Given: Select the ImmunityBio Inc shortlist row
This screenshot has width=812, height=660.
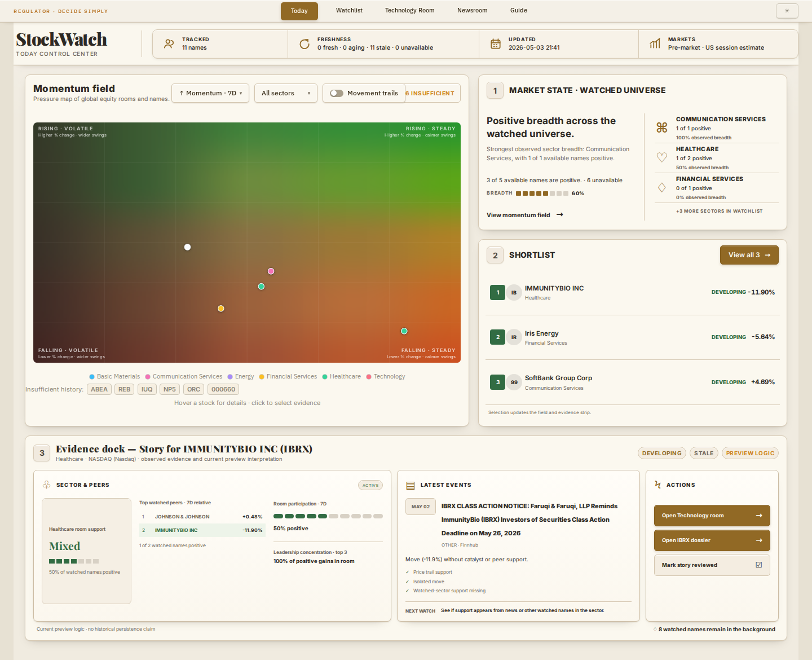Looking at the screenshot, I should (633, 293).
